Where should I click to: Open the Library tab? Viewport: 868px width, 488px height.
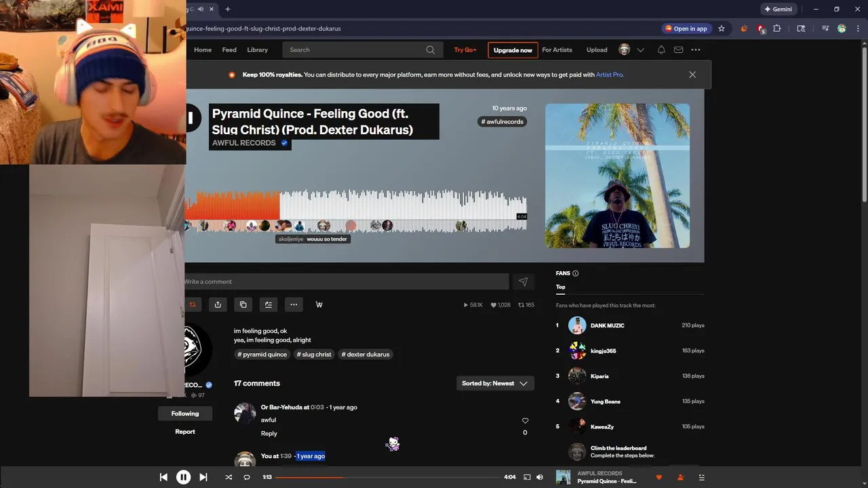(x=258, y=49)
